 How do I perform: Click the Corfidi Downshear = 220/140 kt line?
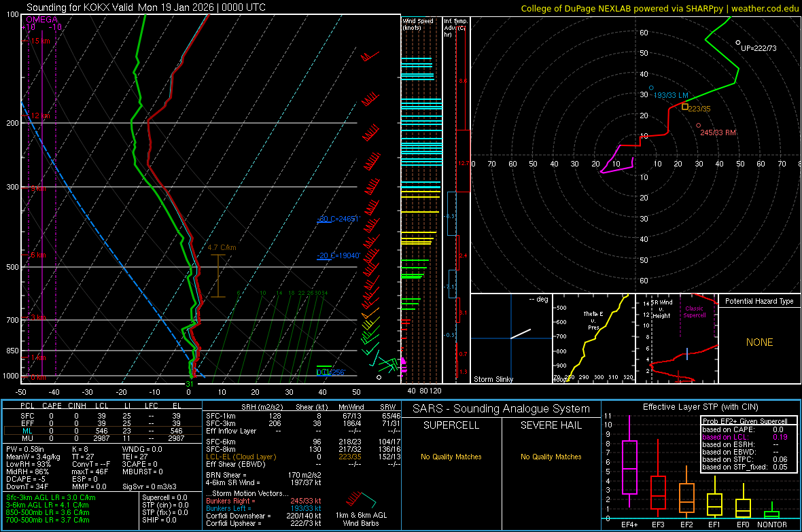point(264,516)
